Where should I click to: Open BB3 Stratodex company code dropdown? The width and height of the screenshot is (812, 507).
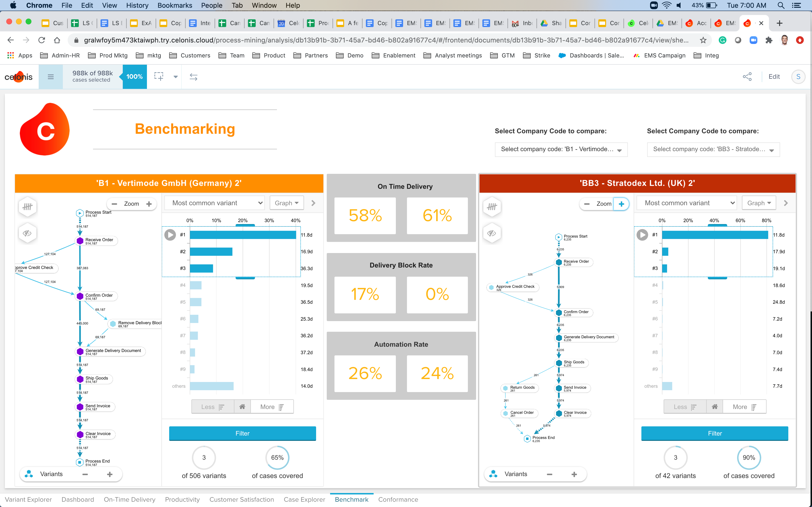[713, 149]
